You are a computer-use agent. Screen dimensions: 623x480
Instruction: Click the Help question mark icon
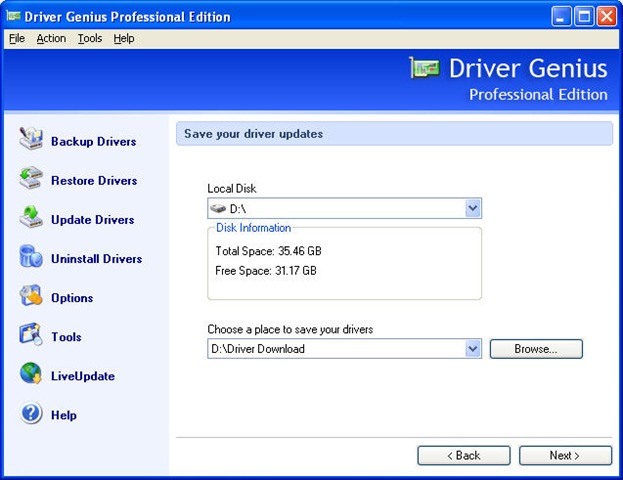click(x=31, y=412)
